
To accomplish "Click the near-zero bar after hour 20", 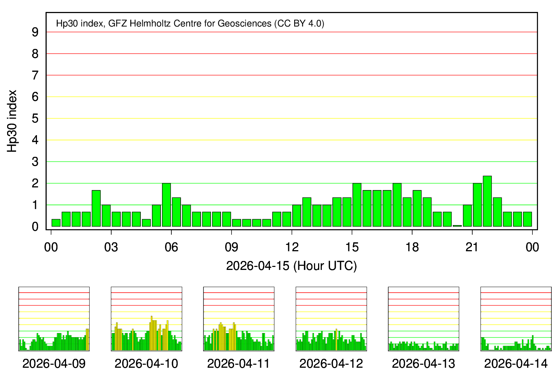I will 457,225.
